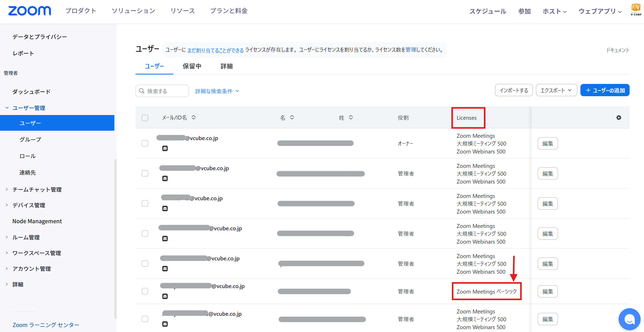Click 参加 in the top bar
This screenshot has height=332, width=644.
coord(524,11)
